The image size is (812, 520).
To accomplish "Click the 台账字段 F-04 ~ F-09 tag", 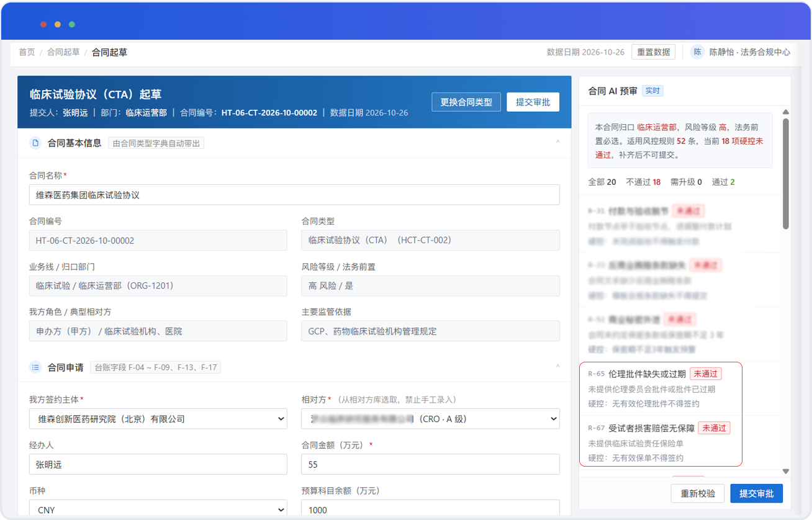I will [x=155, y=367].
